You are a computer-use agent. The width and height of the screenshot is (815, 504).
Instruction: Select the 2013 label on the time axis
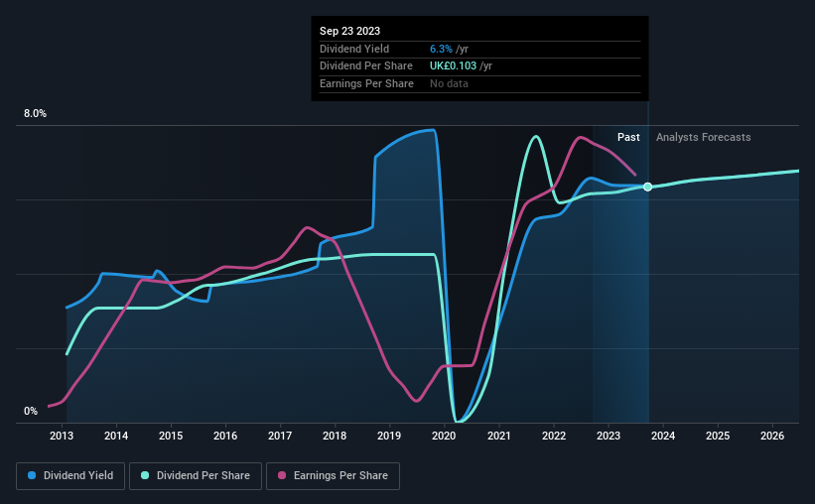[x=62, y=436]
